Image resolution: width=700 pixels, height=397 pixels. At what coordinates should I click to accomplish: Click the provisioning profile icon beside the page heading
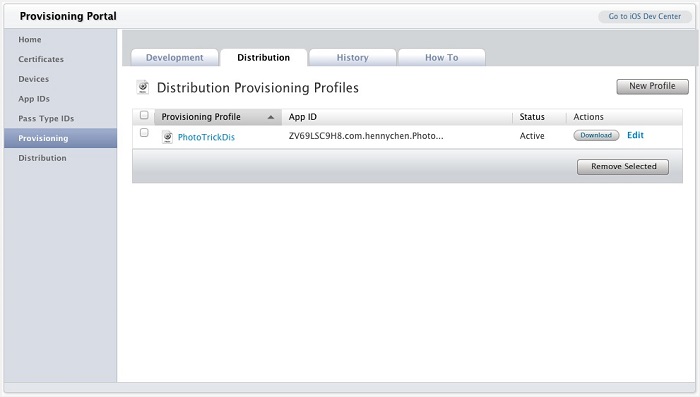143,87
